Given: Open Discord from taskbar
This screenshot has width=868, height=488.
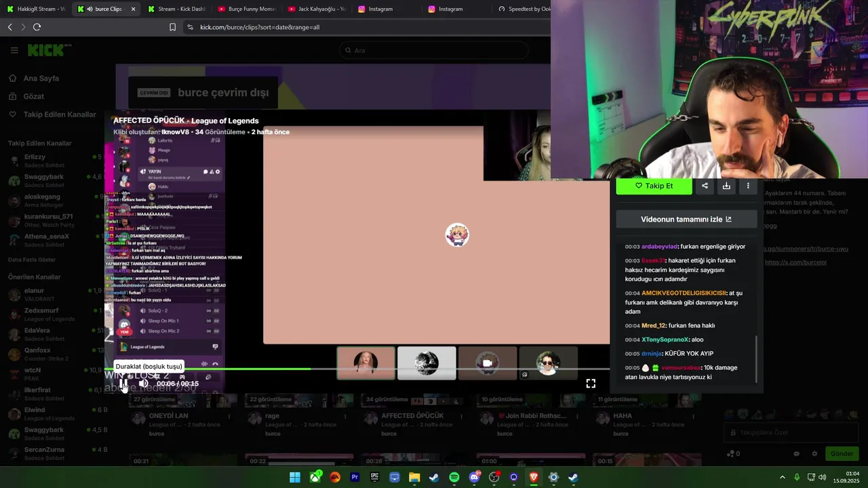Looking at the screenshot, I should click(x=474, y=477).
